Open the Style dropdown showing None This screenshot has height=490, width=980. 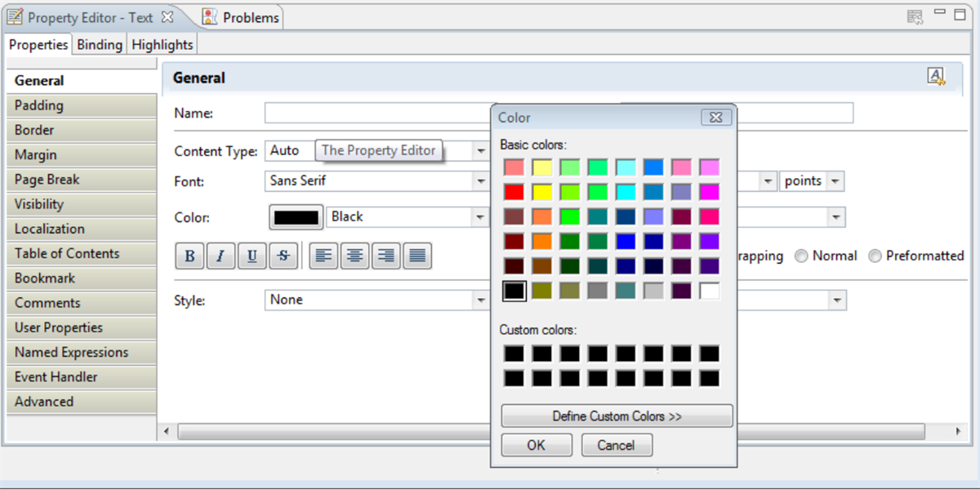pyautogui.click(x=482, y=301)
